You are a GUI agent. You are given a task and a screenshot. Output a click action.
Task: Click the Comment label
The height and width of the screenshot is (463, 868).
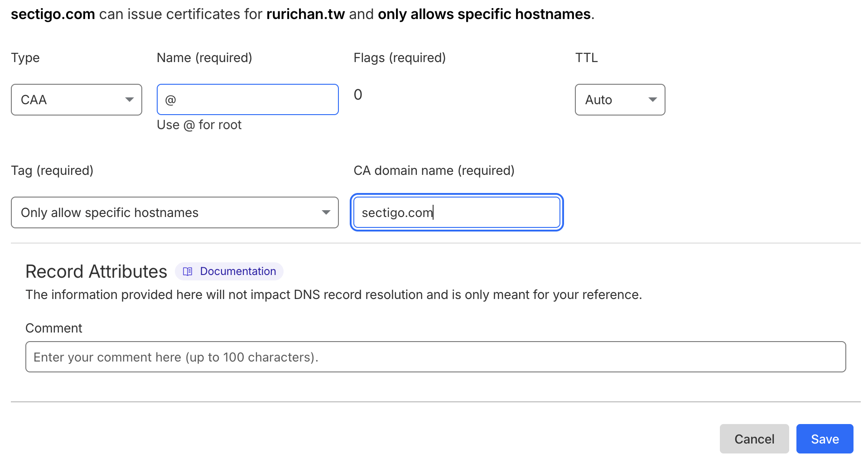(54, 328)
